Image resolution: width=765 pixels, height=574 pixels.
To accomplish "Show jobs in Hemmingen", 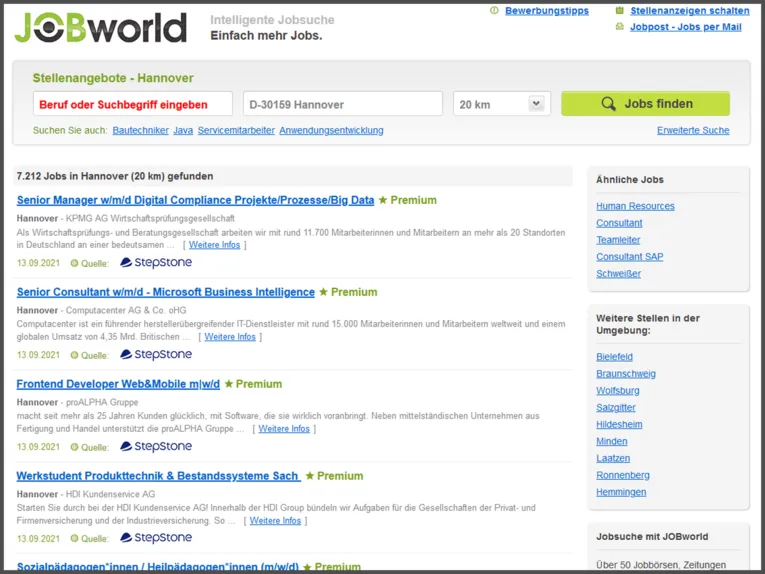I will 621,492.
